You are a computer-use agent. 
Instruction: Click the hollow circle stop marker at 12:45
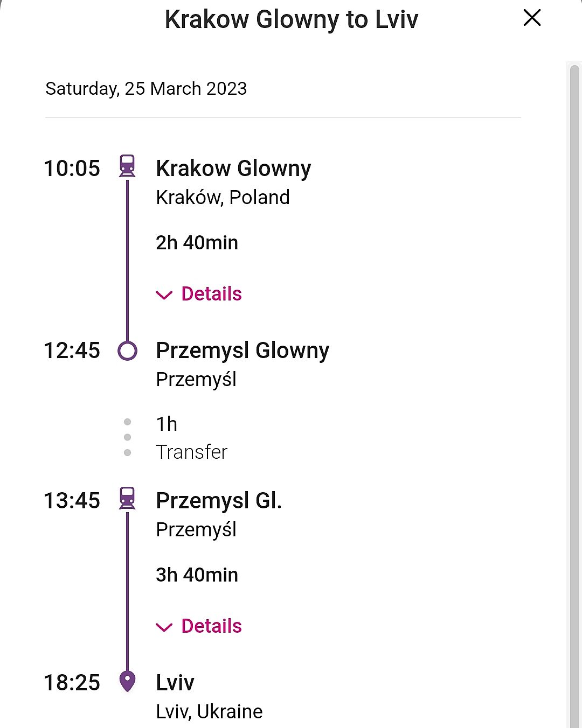(127, 351)
